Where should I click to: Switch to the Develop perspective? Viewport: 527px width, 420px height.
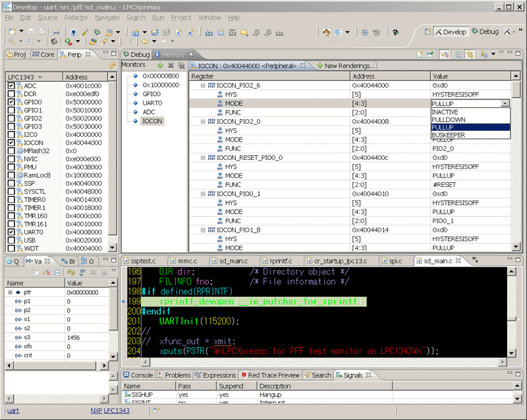(451, 32)
